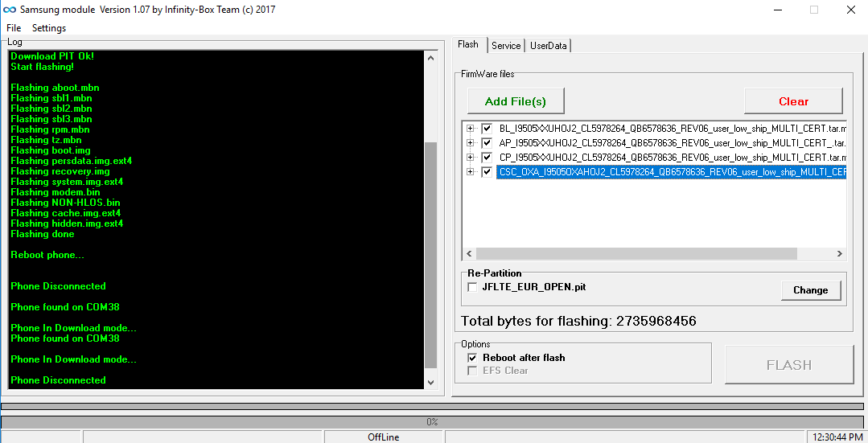Click the Infinity-Box logo icon in title bar
The width and height of the screenshot is (868, 443).
pyautogui.click(x=10, y=10)
